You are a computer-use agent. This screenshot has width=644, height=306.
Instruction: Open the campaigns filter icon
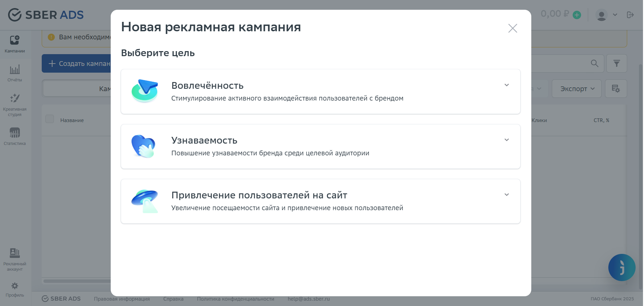pyautogui.click(x=616, y=63)
